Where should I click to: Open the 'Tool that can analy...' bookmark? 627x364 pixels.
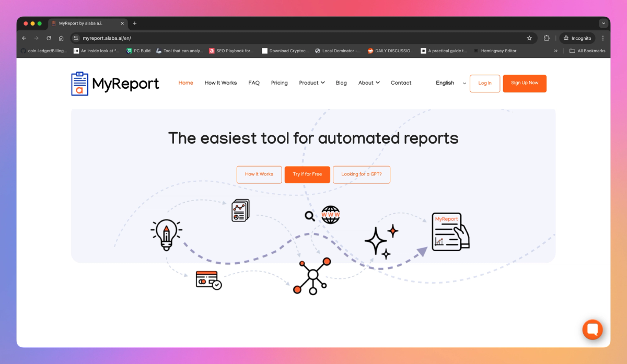pos(180,51)
